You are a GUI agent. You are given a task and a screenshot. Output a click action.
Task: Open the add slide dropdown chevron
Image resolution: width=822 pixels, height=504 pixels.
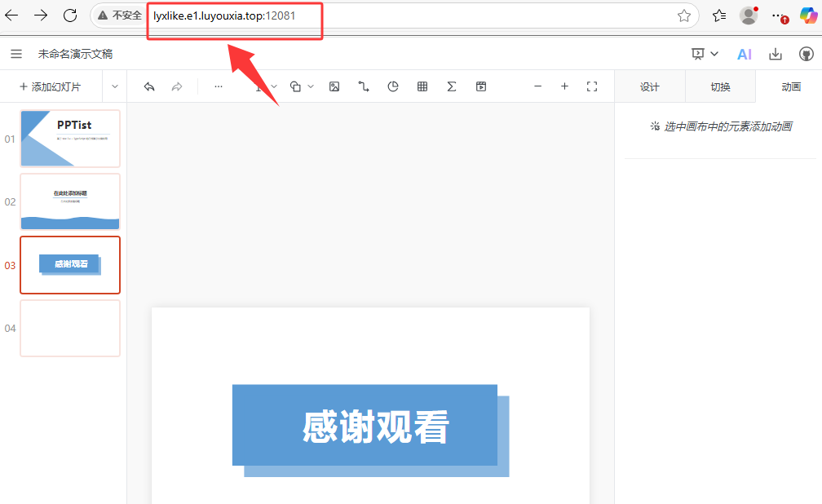(114, 86)
